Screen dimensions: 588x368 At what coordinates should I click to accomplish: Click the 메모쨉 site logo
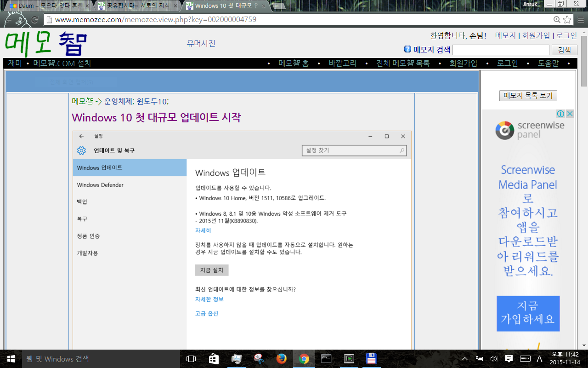click(46, 43)
